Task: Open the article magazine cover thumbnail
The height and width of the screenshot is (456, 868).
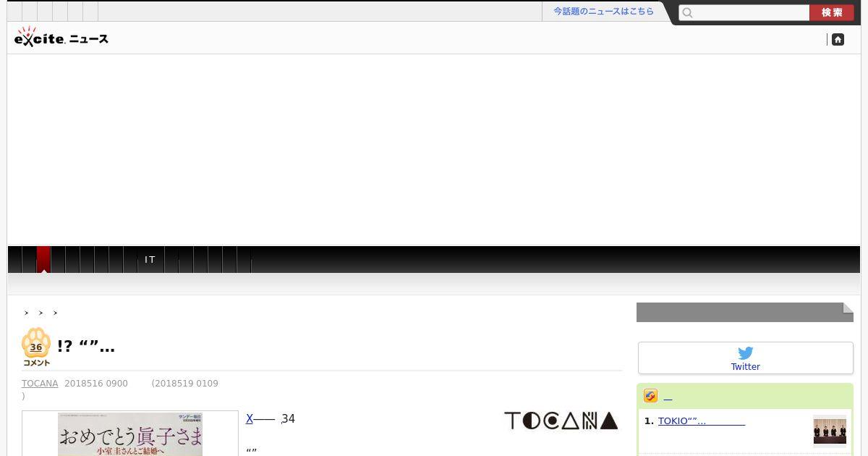Action: pyautogui.click(x=130, y=434)
